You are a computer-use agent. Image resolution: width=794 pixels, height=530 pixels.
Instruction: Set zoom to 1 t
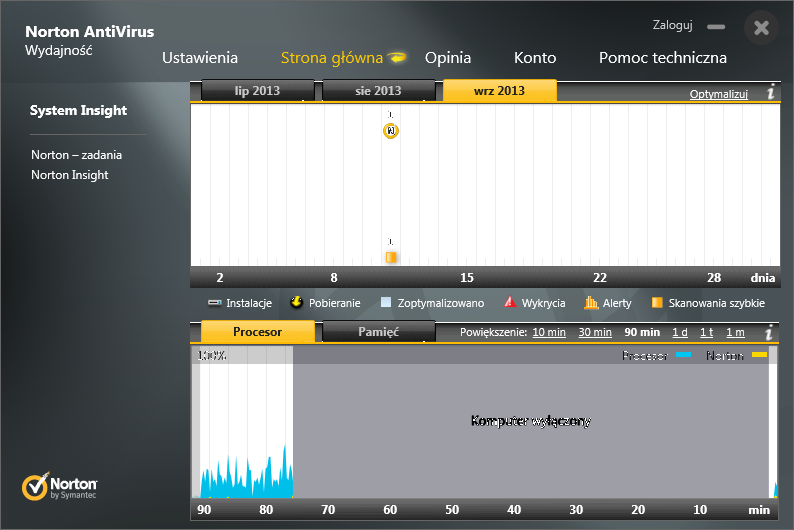706,332
